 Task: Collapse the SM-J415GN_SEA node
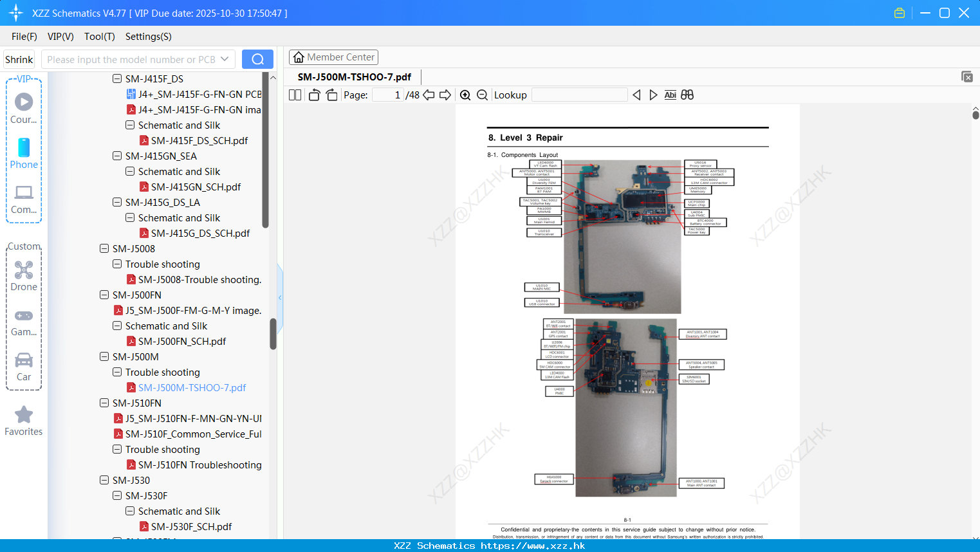(117, 156)
